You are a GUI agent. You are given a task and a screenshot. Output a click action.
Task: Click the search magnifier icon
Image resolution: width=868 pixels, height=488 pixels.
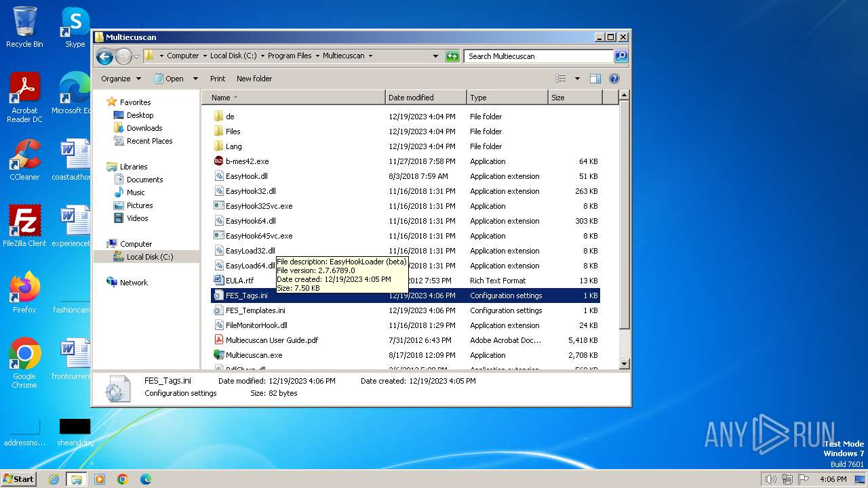620,56
